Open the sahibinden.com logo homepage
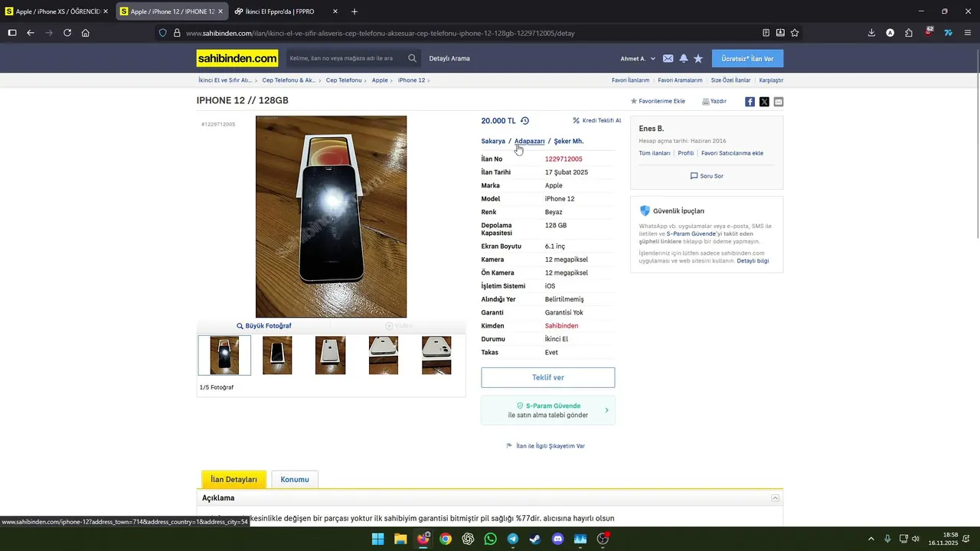Image resolution: width=980 pixels, height=551 pixels. pos(237,58)
